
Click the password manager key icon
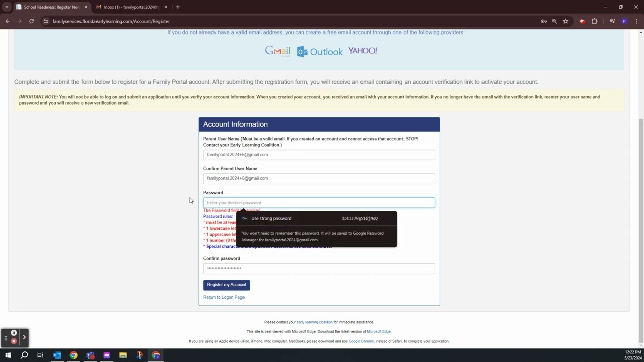pyautogui.click(x=544, y=21)
